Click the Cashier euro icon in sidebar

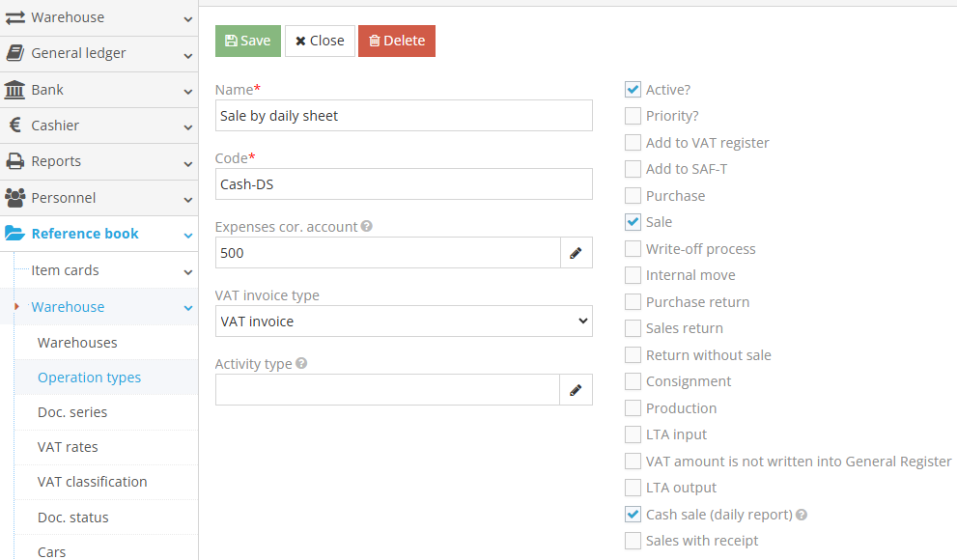(15, 126)
